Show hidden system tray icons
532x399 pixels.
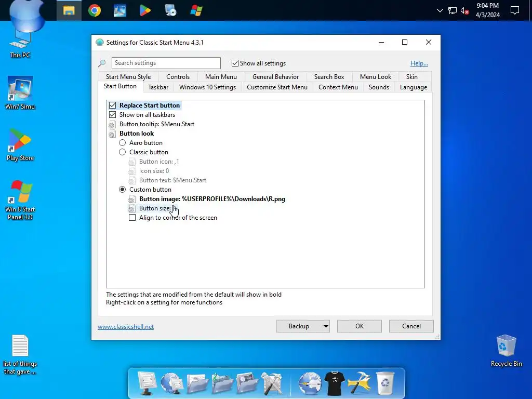[x=440, y=10]
